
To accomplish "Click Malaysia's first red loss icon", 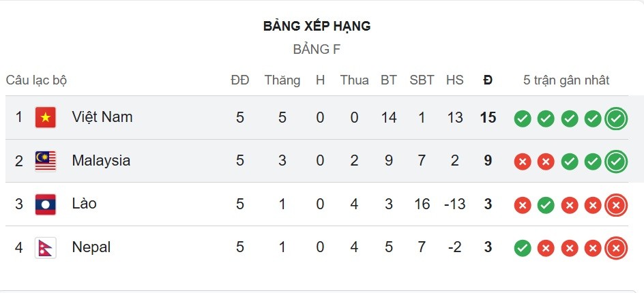I will pos(523,162).
